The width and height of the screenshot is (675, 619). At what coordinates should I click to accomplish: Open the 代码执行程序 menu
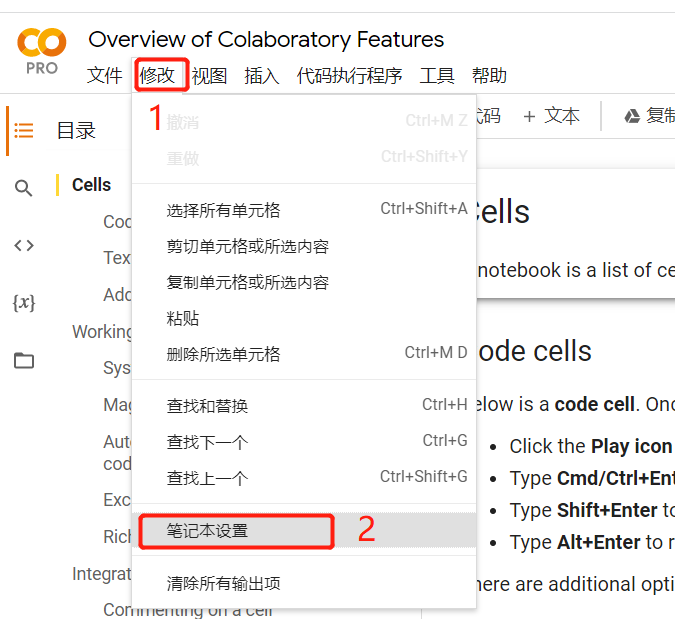(349, 76)
